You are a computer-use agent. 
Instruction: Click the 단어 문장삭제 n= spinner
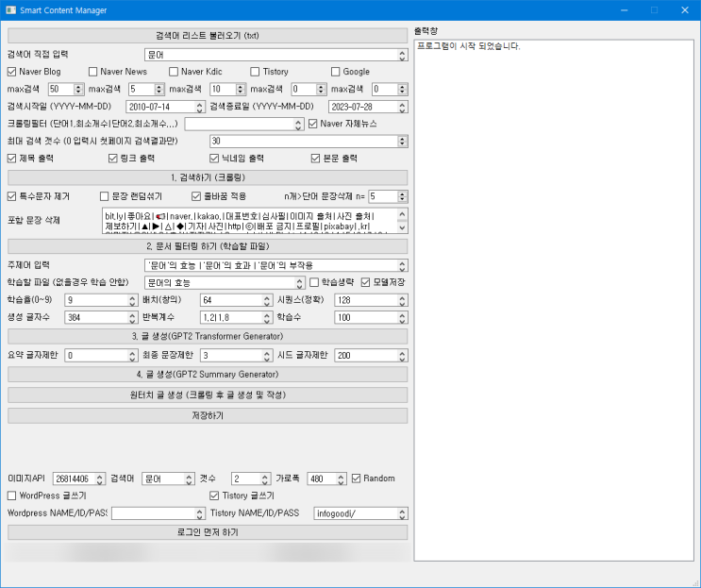click(388, 196)
